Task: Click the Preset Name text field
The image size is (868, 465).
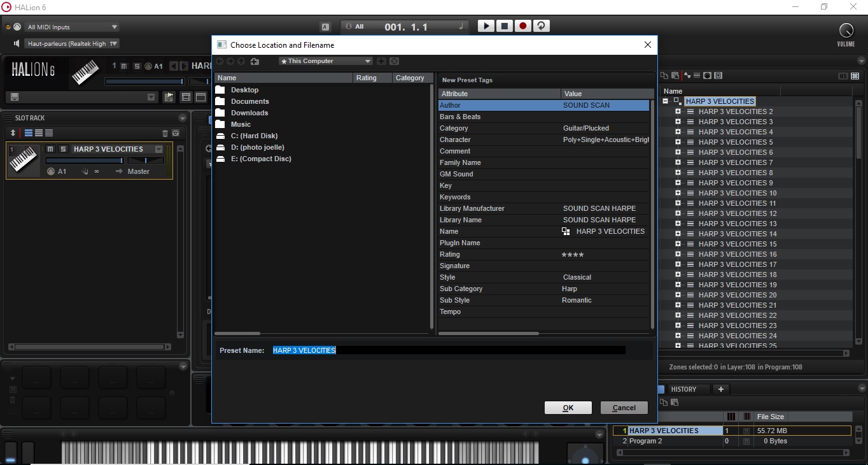Action: (448, 350)
